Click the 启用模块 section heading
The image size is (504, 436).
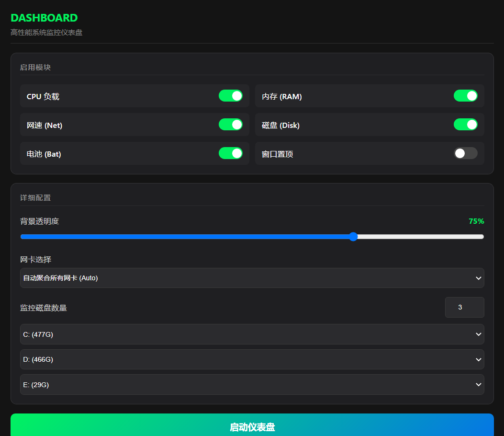[x=35, y=67]
